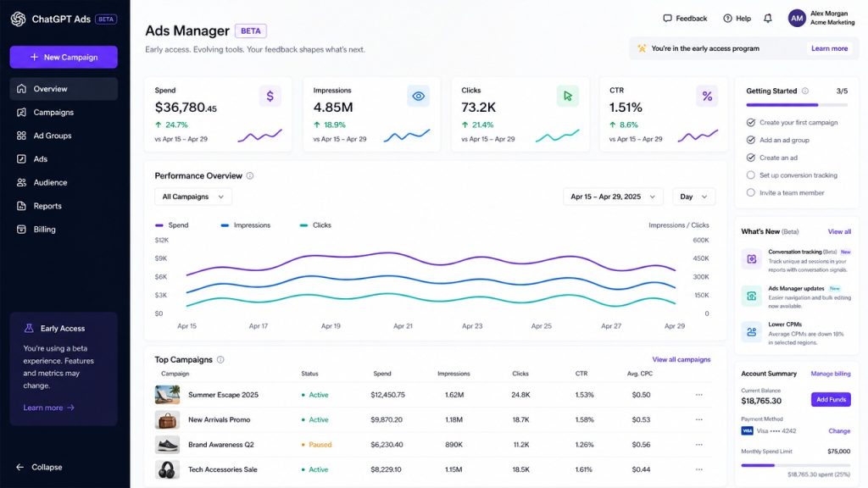Click the New Campaign button
Image resolution: width=868 pixels, height=488 pixels.
pyautogui.click(x=64, y=57)
